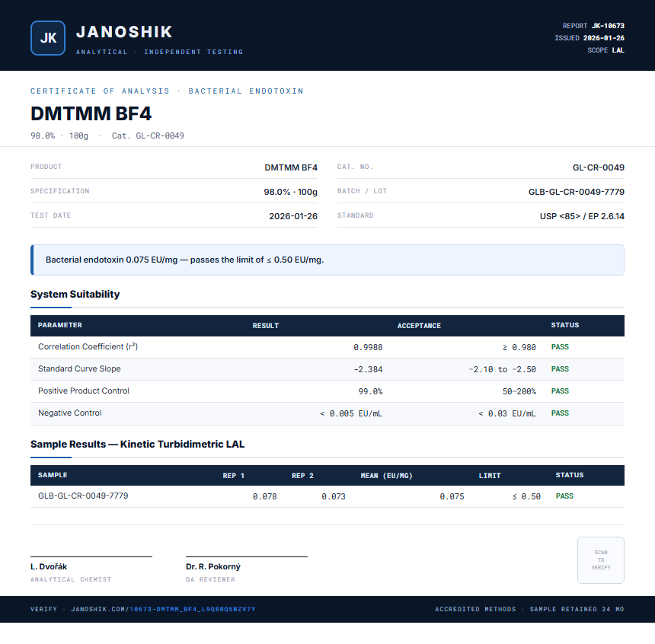The height and width of the screenshot is (644, 655).
Task: Click the PARAMETER column header
Action: click(59, 325)
